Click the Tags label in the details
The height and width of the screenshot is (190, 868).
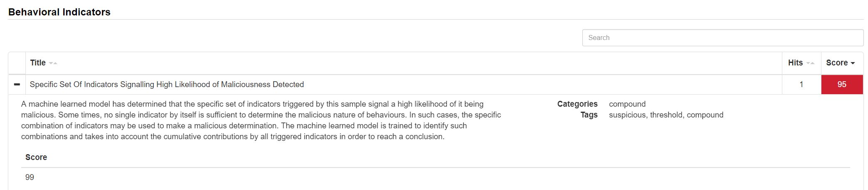(589, 115)
